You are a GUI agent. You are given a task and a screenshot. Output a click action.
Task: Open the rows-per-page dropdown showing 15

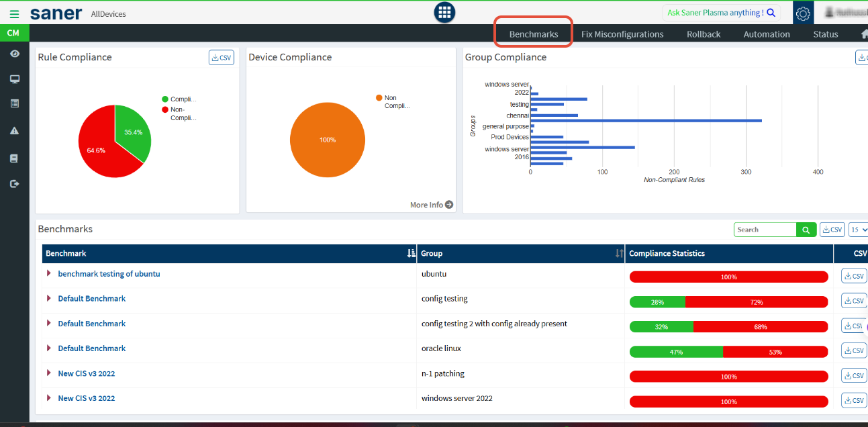[x=859, y=230]
